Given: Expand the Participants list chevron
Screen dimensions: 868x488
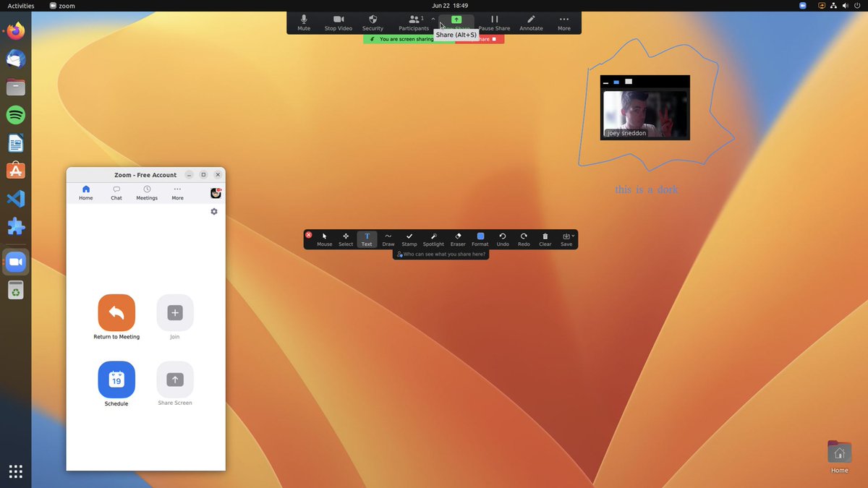Looking at the screenshot, I should tap(433, 20).
